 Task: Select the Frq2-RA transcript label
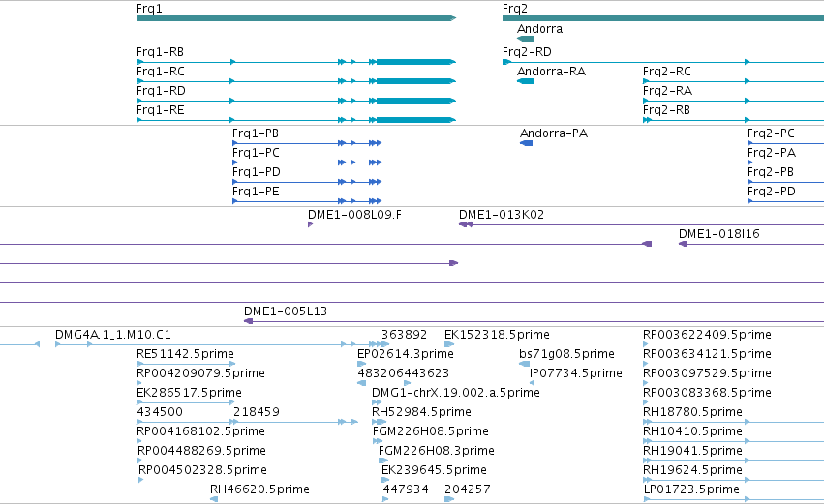tap(667, 91)
